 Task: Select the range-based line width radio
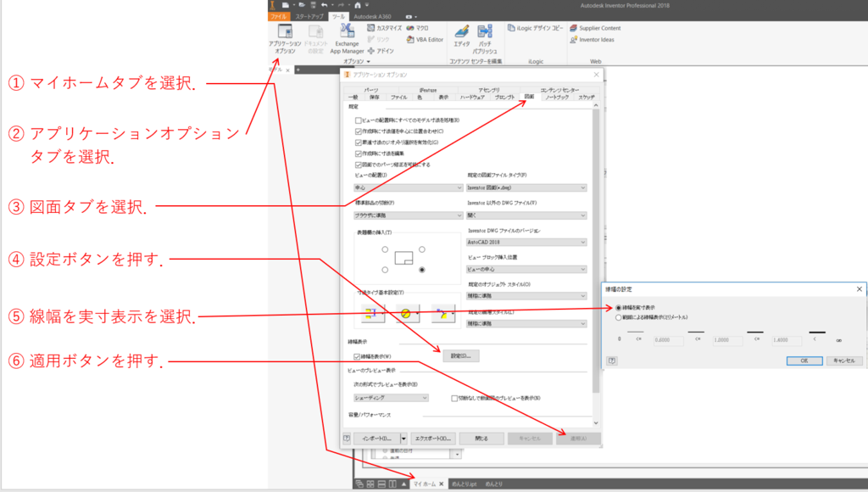[x=618, y=317]
